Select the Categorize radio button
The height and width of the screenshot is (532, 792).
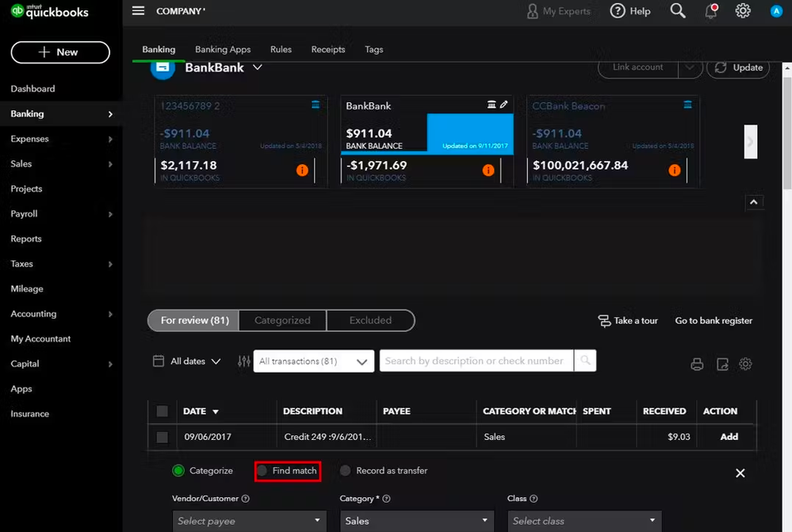coord(178,471)
